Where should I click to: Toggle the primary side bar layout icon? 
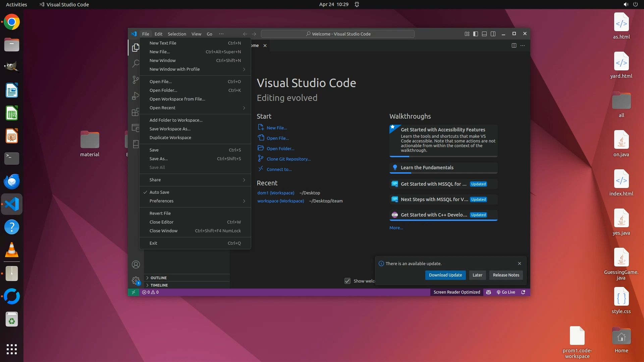coord(475,34)
